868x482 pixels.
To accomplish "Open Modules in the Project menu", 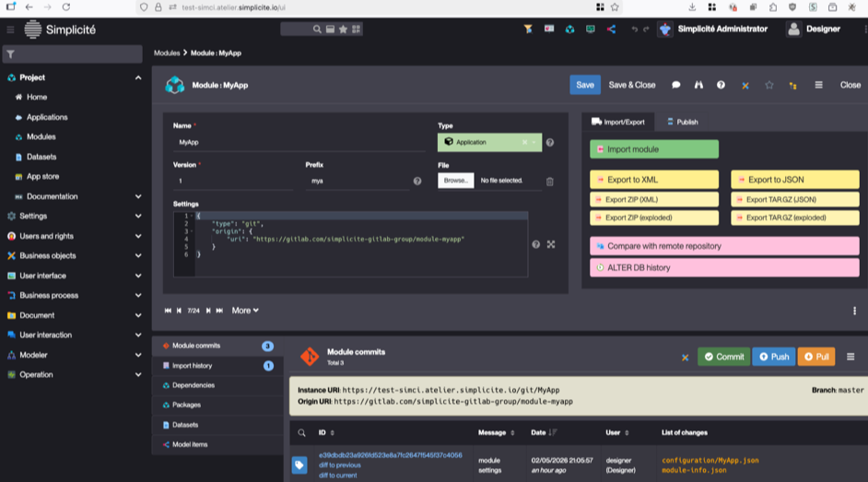I will coord(41,136).
